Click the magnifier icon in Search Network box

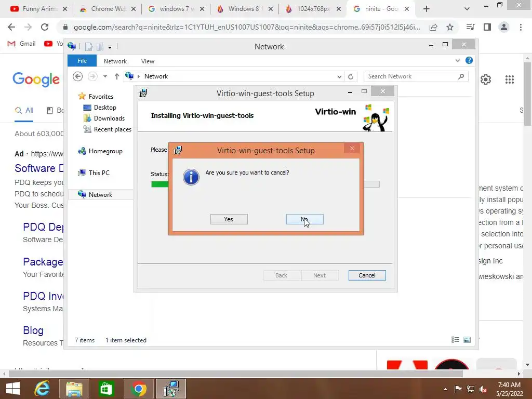[461, 76]
